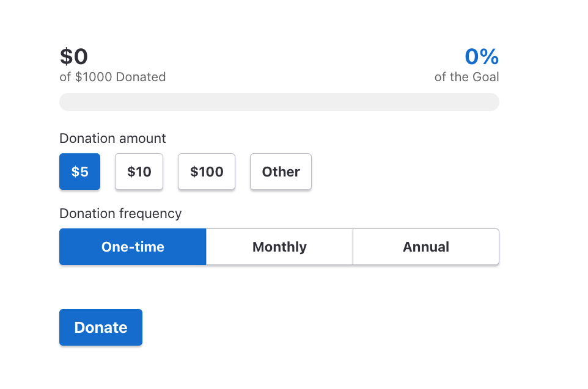Click the 'of $1000 Donated' text
Viewport: 588px width, 389px height.
112,77
